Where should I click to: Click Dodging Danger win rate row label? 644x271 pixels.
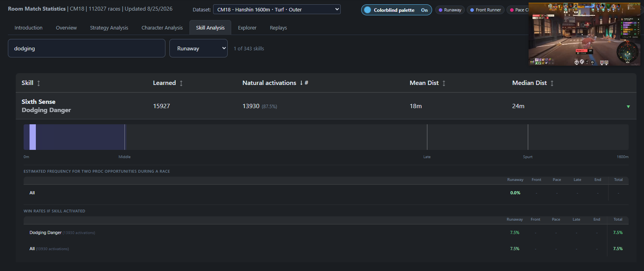point(45,233)
